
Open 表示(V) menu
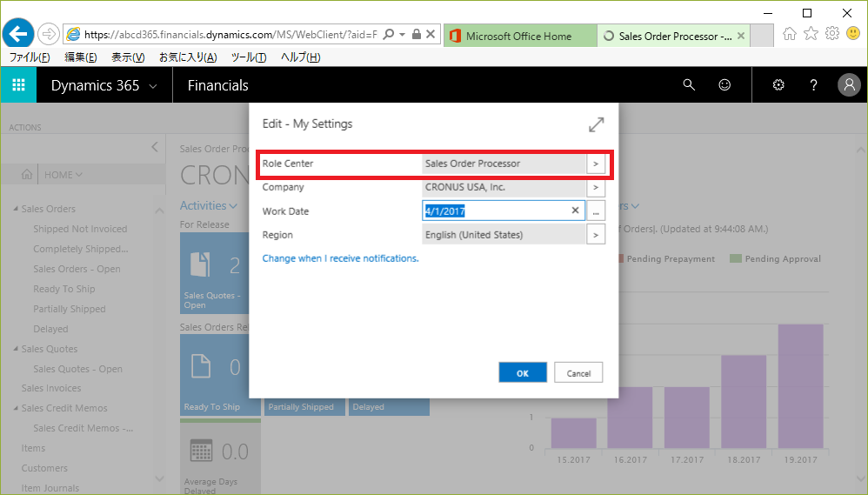(x=128, y=57)
